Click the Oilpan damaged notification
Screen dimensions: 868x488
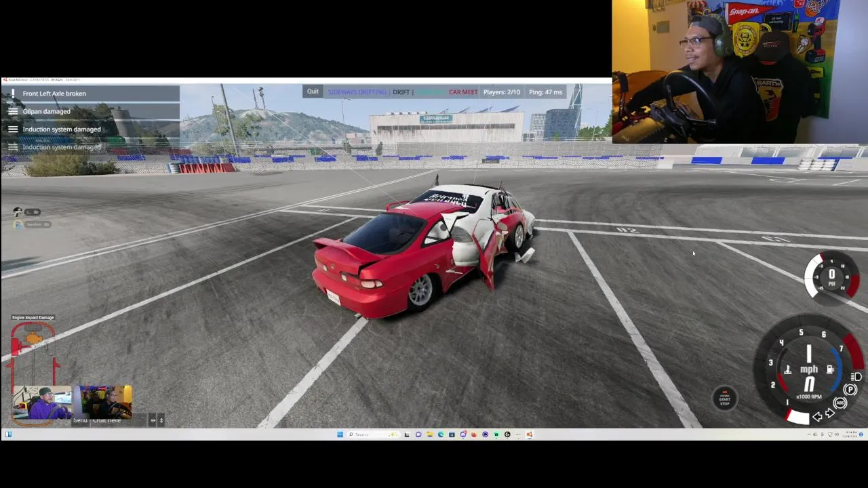tap(90, 111)
